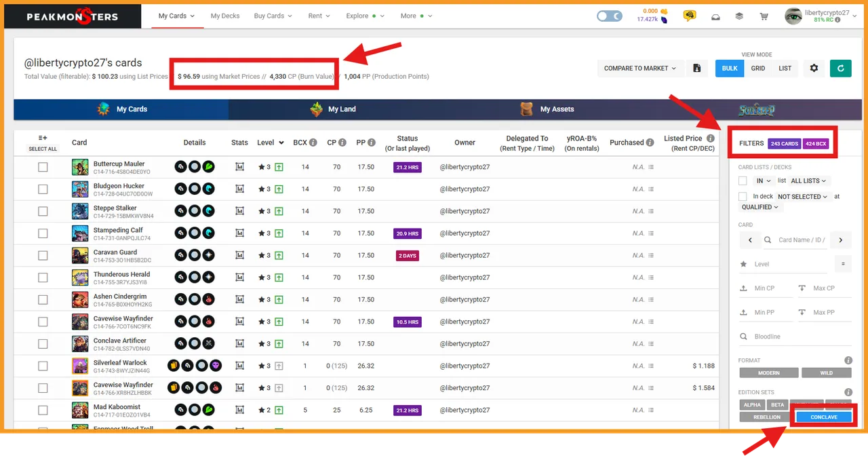
Task: Open settings gear icon
Action: tap(814, 68)
